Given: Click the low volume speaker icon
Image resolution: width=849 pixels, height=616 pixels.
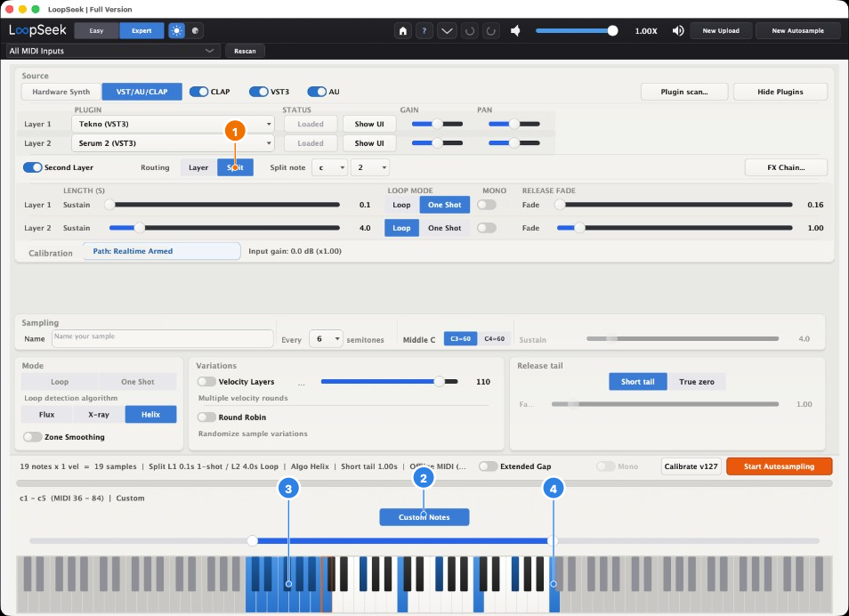Looking at the screenshot, I should coord(515,31).
